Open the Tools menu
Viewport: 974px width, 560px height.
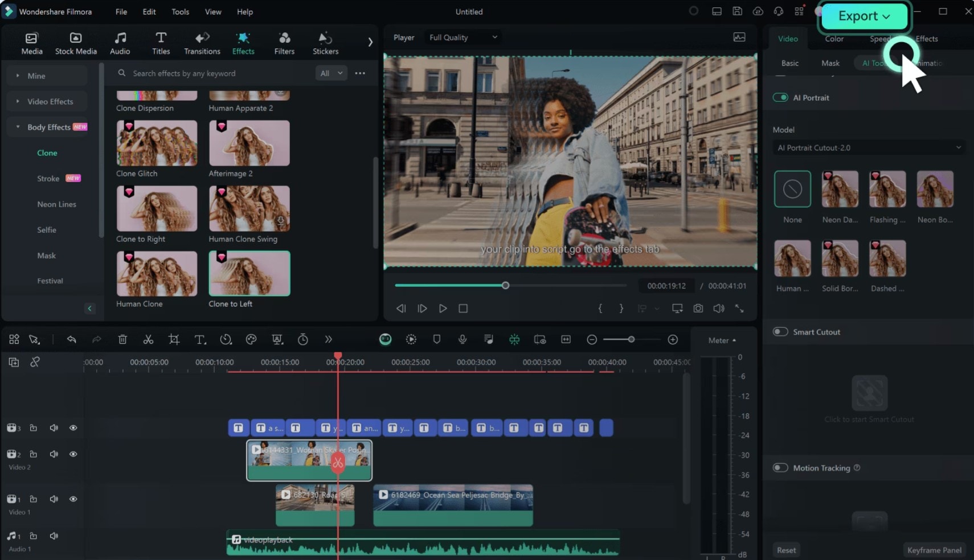[x=181, y=11]
